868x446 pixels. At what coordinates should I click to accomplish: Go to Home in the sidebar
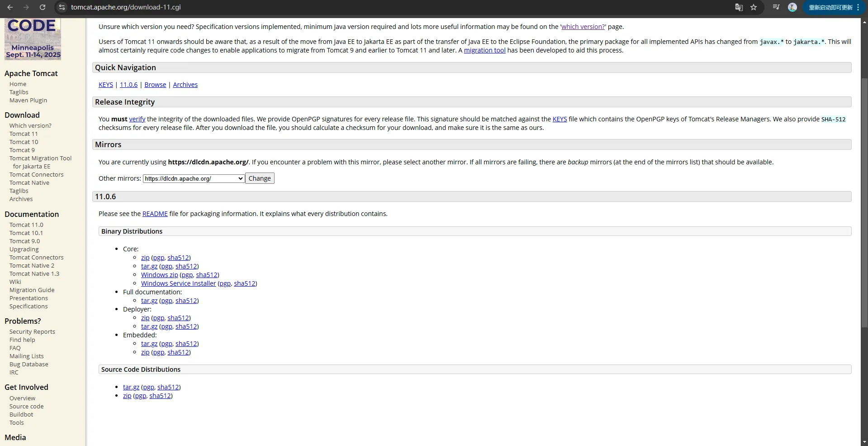tap(18, 84)
